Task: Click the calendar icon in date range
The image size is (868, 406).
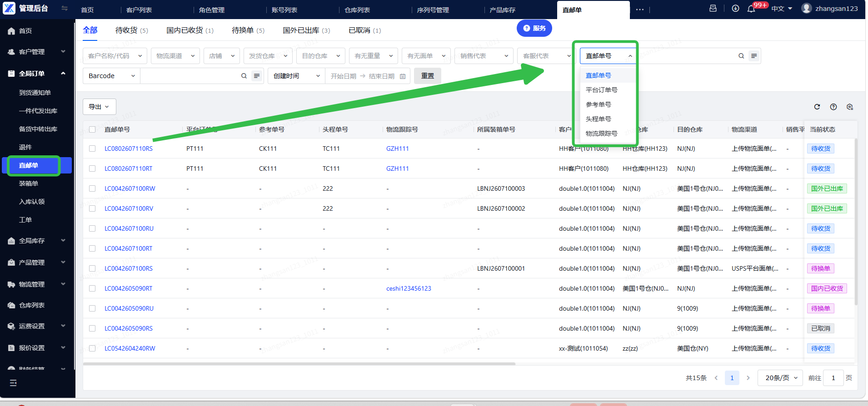Action: (403, 76)
